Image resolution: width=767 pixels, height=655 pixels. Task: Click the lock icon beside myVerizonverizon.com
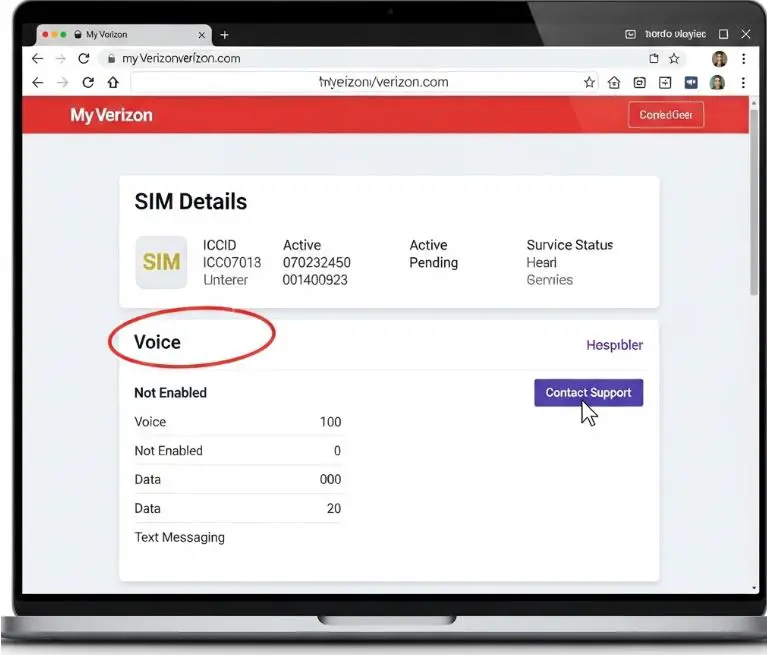tap(112, 59)
